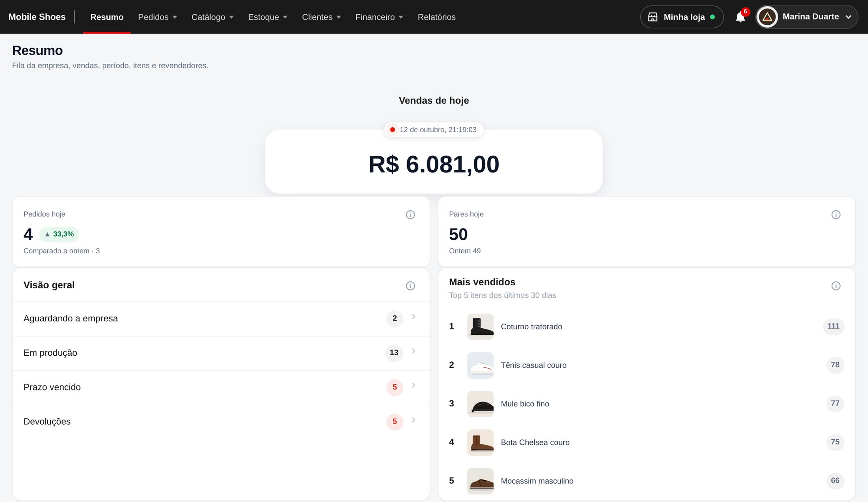Image resolution: width=868 pixels, height=502 pixels.
Task: Show info for Pedidos hoje card
Action: 410,215
